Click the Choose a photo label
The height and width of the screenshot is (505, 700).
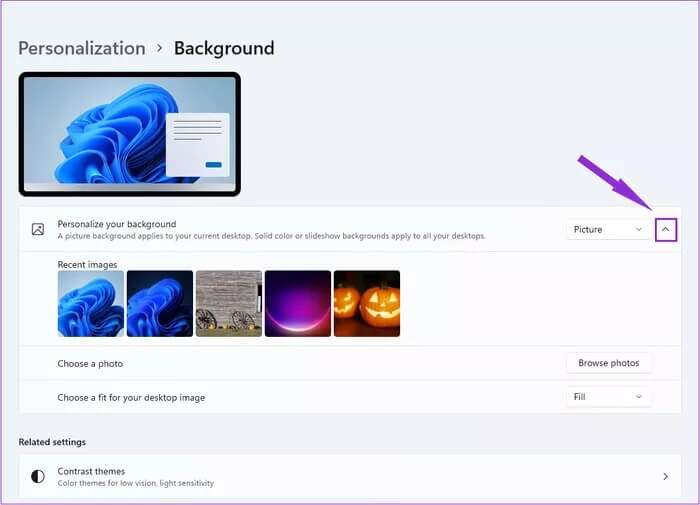90,363
